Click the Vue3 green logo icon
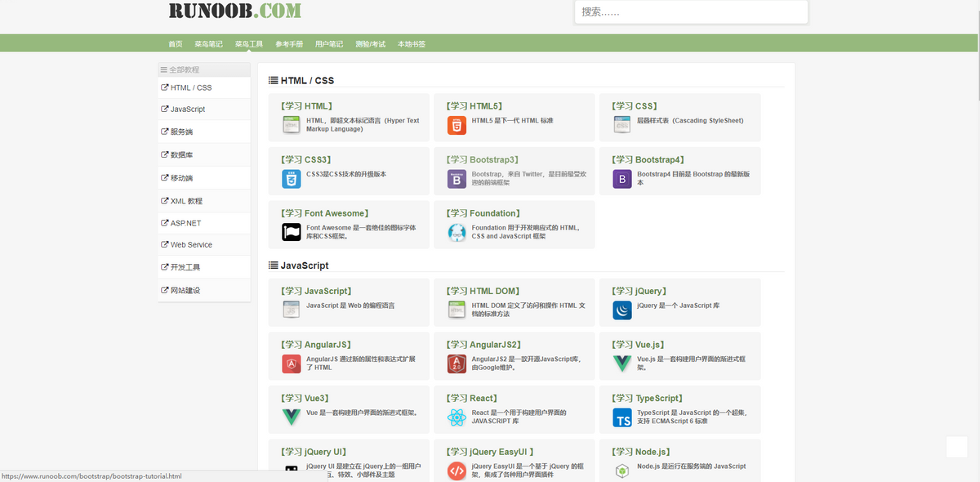This screenshot has width=980, height=482. (x=292, y=417)
